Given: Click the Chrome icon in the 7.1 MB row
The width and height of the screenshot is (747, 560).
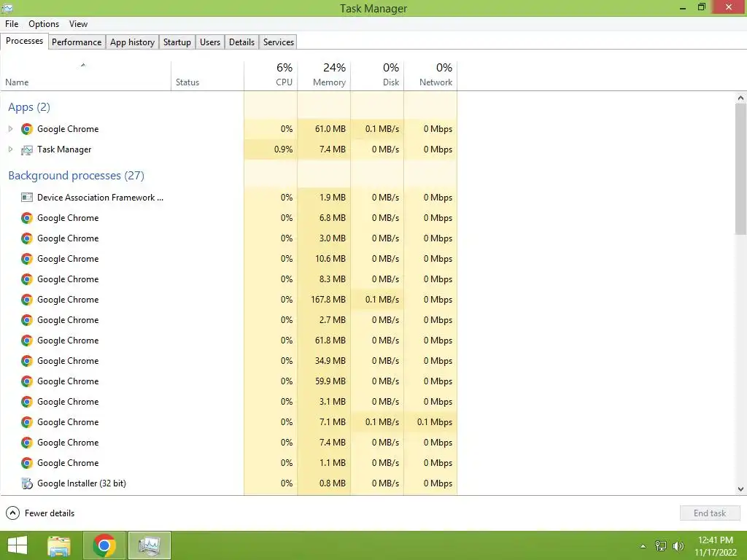Looking at the screenshot, I should (x=27, y=422).
